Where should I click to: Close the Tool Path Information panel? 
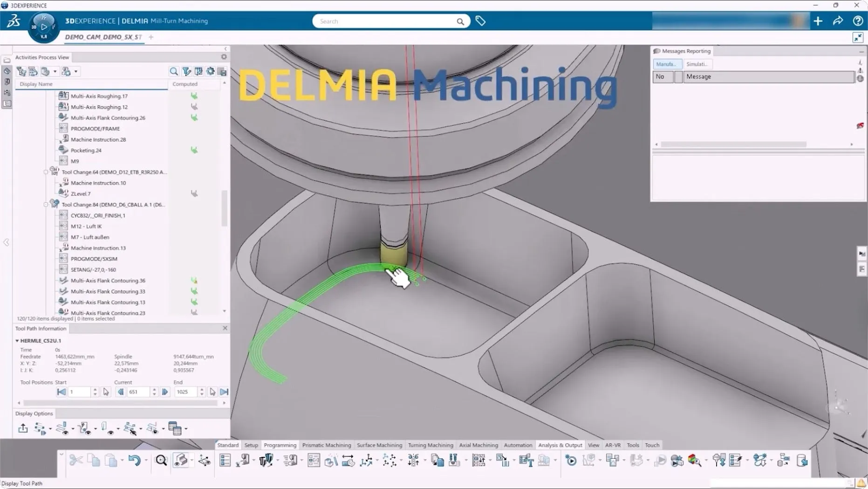(x=225, y=328)
